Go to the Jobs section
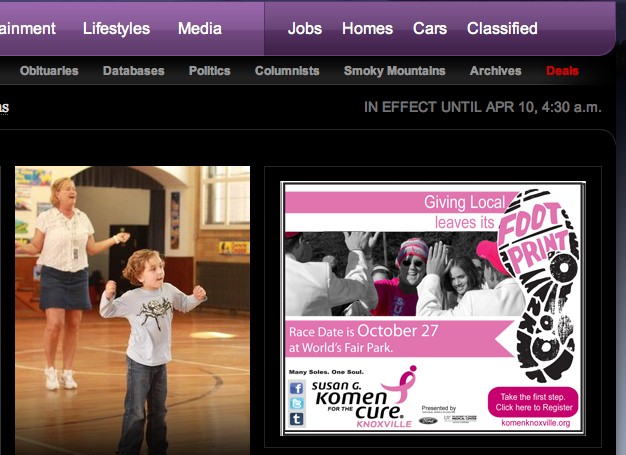The image size is (626, 455). pos(305,28)
